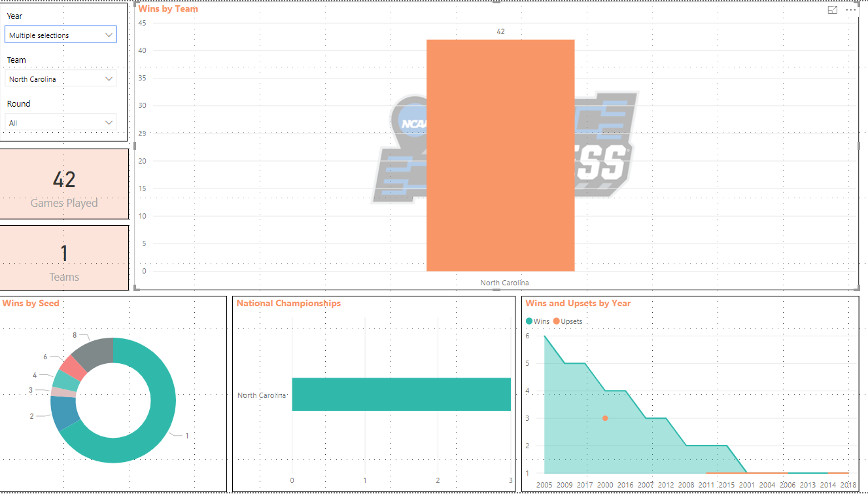This screenshot has height=498, width=868.
Task: Click the seed 8 donut label
Action: coord(75,335)
